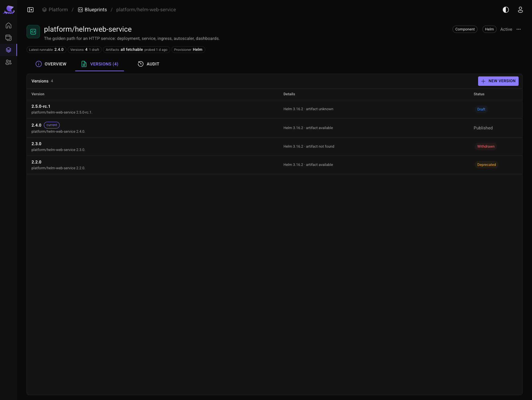Select the layers sidebar icon
The width and height of the screenshot is (532, 400).
click(x=9, y=50)
